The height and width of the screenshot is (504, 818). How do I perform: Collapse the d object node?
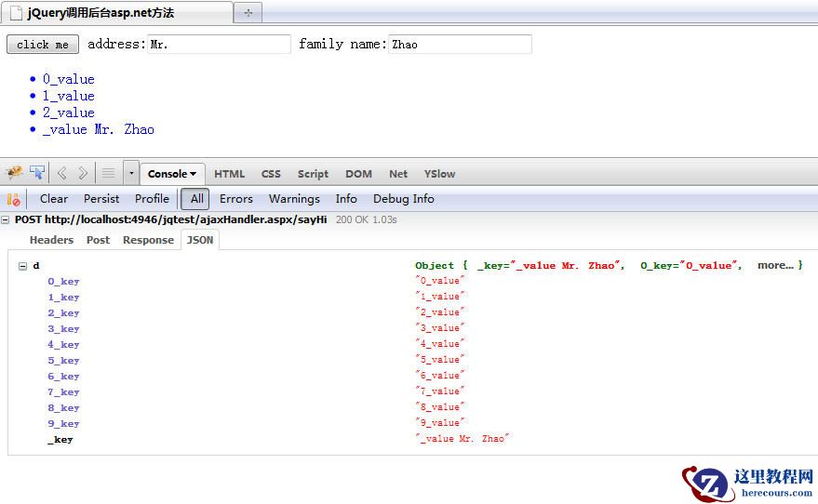22,266
